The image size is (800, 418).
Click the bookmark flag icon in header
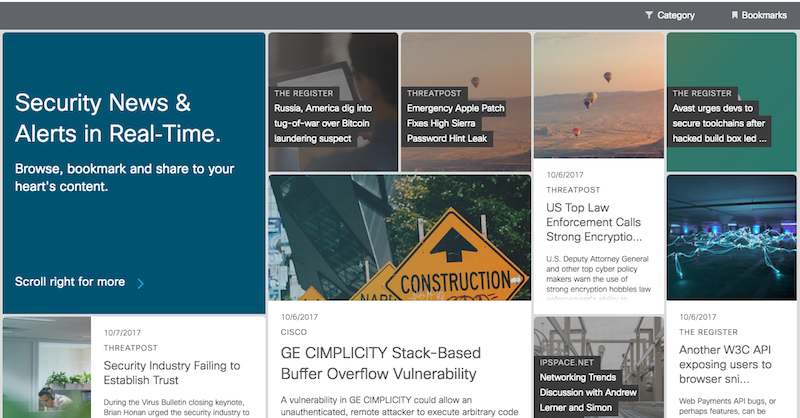tap(735, 15)
